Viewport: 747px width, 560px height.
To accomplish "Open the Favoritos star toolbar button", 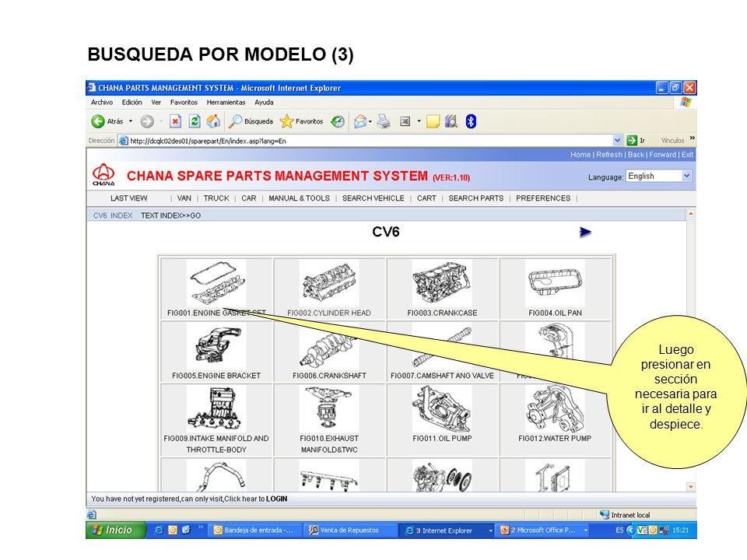I will point(302,121).
